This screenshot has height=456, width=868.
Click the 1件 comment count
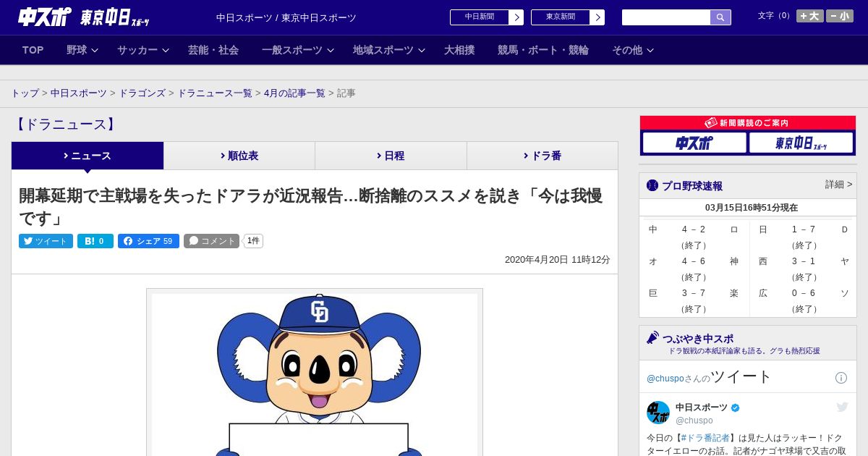(253, 241)
